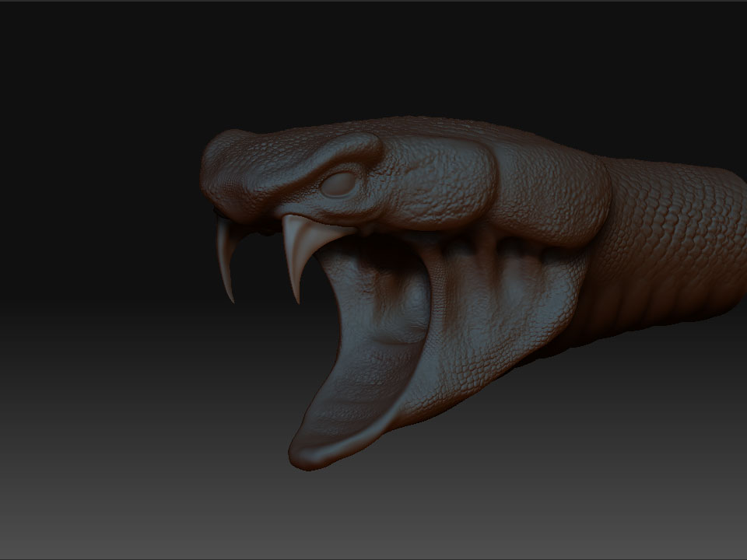Screen dimensions: 747x560
Task: Click the snake's eye on the model
Action: (x=341, y=184)
